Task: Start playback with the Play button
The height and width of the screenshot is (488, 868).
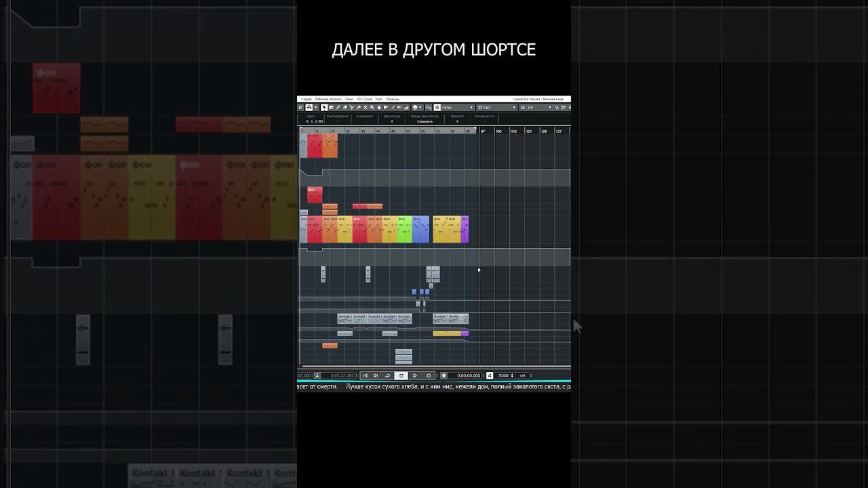Action: tap(415, 375)
